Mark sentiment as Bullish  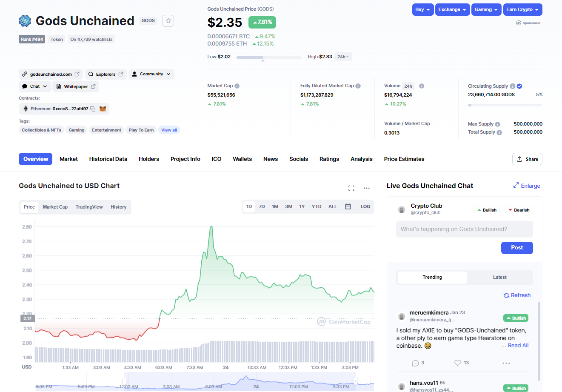pos(487,210)
